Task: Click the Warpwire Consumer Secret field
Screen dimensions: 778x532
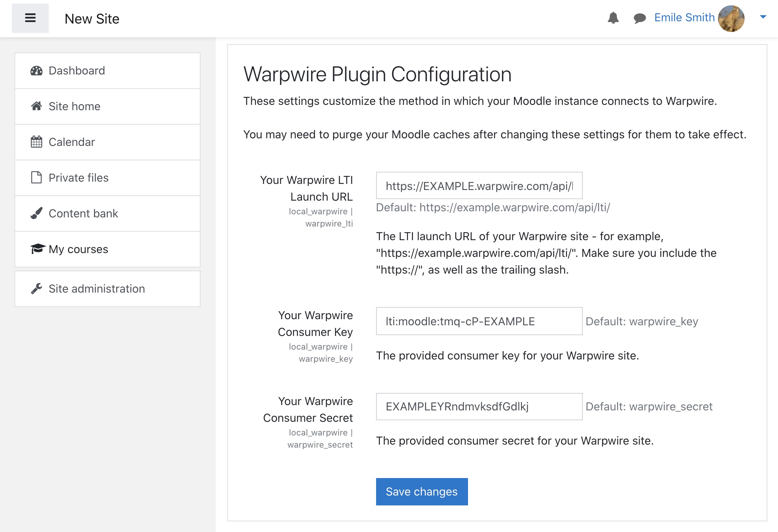Action: (x=479, y=407)
